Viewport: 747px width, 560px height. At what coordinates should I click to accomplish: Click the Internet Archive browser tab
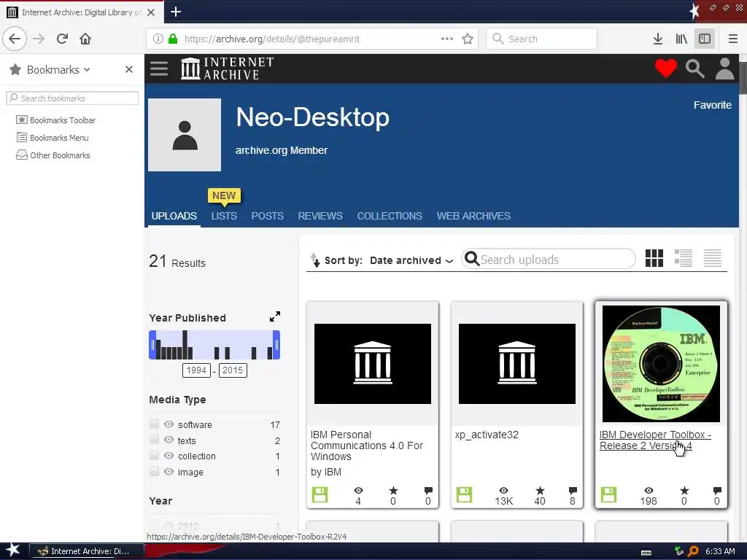[x=82, y=12]
